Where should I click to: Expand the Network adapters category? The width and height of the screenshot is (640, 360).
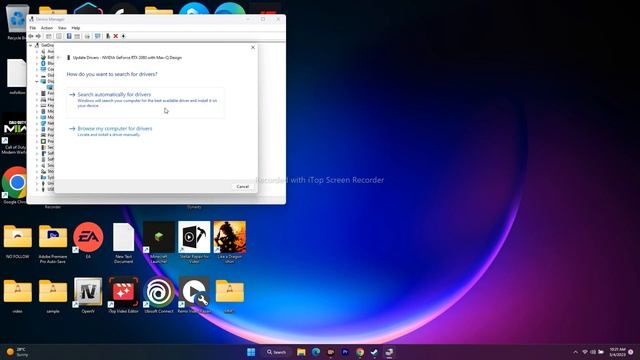coord(37,123)
